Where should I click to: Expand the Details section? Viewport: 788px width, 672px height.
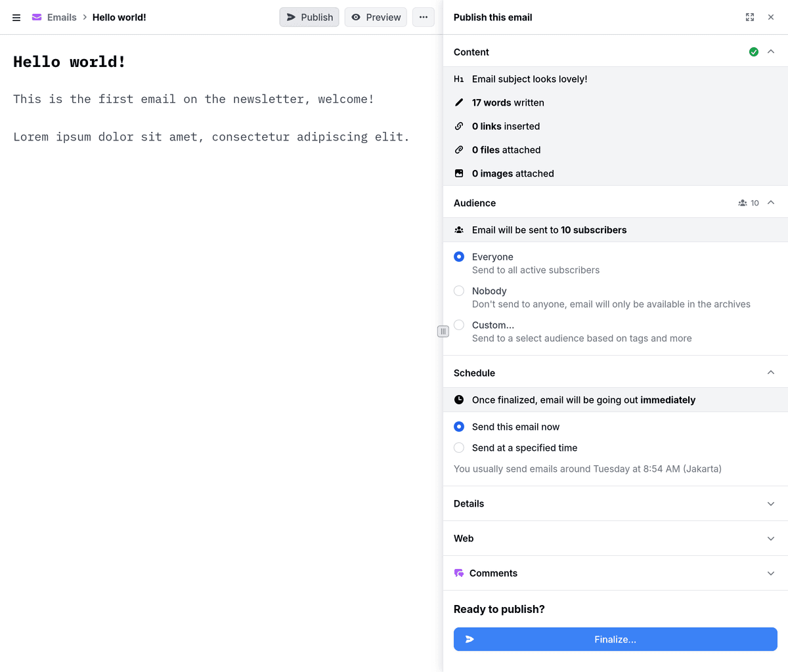[770, 503]
